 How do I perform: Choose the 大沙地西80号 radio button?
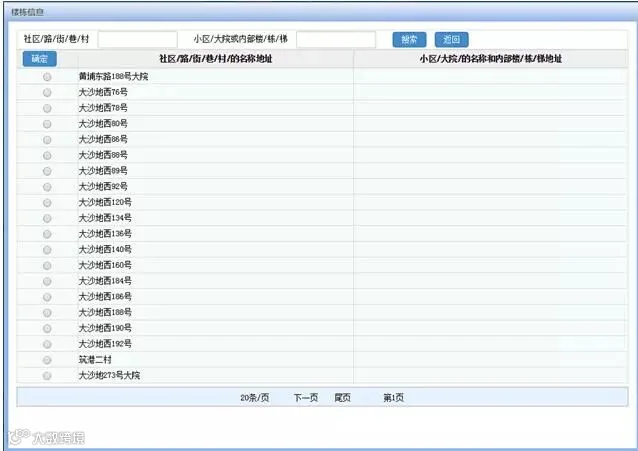pos(47,124)
